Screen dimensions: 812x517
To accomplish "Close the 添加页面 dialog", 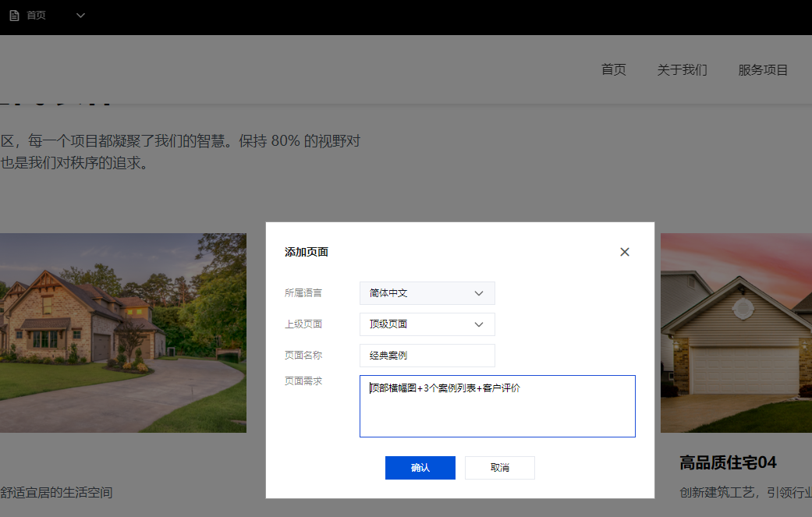I will click(x=624, y=252).
